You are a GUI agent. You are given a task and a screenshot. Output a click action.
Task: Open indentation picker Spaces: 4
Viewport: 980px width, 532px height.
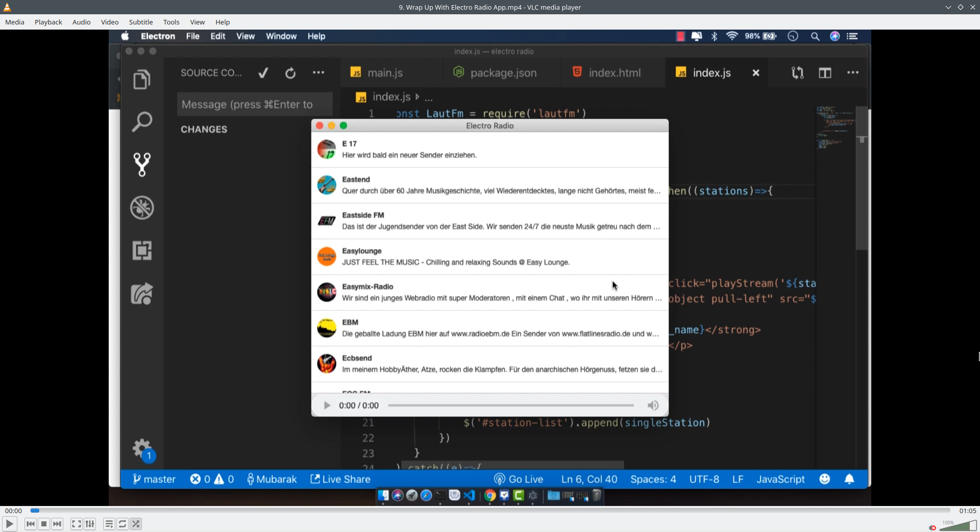[x=653, y=479]
